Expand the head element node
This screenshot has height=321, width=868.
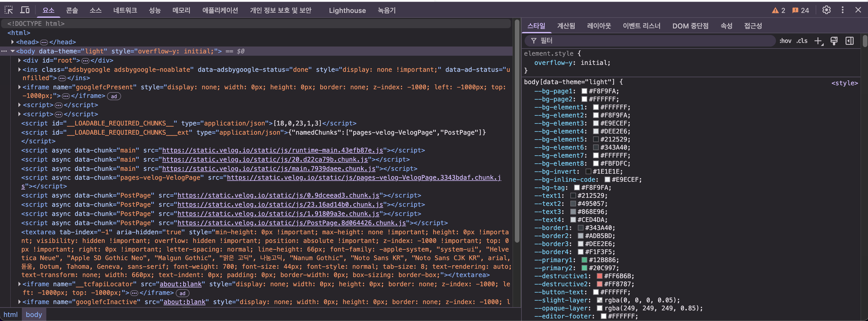(12, 42)
